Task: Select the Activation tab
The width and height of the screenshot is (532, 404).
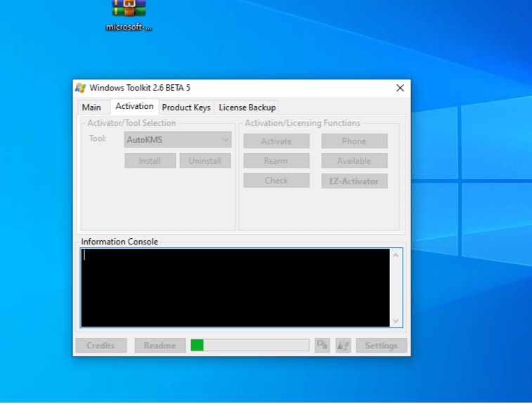Action: 134,106
